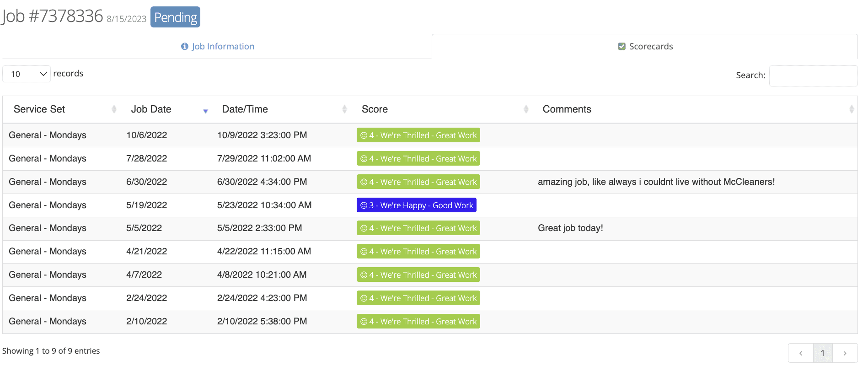Click the green score badge for 2/10/2022
The height and width of the screenshot is (377, 868).
tap(418, 322)
